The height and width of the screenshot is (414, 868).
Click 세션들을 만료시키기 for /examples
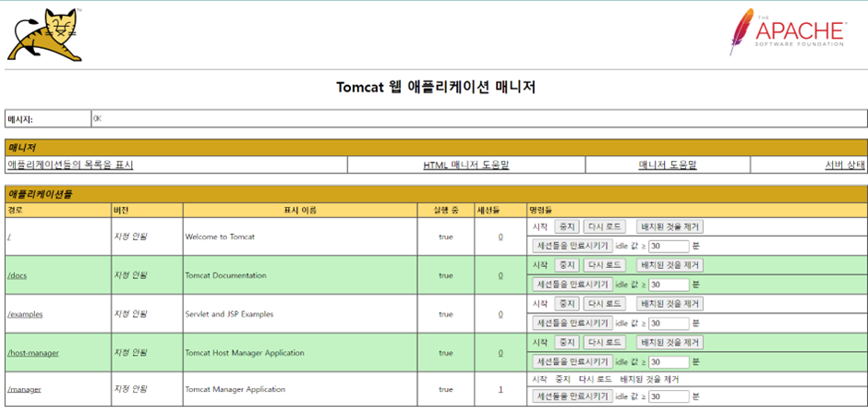click(573, 323)
